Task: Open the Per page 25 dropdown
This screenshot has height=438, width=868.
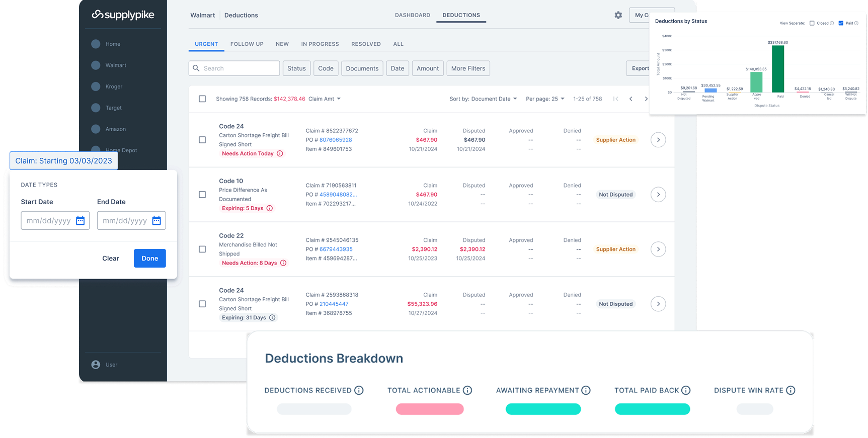Action: (x=545, y=99)
